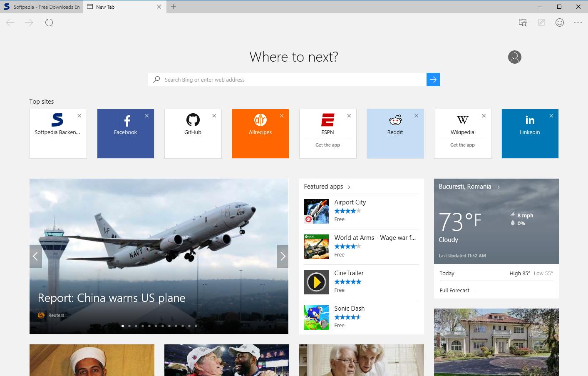Open the Edge feedback smiley icon
Image resolution: width=588 pixels, height=376 pixels.
pyautogui.click(x=559, y=22)
